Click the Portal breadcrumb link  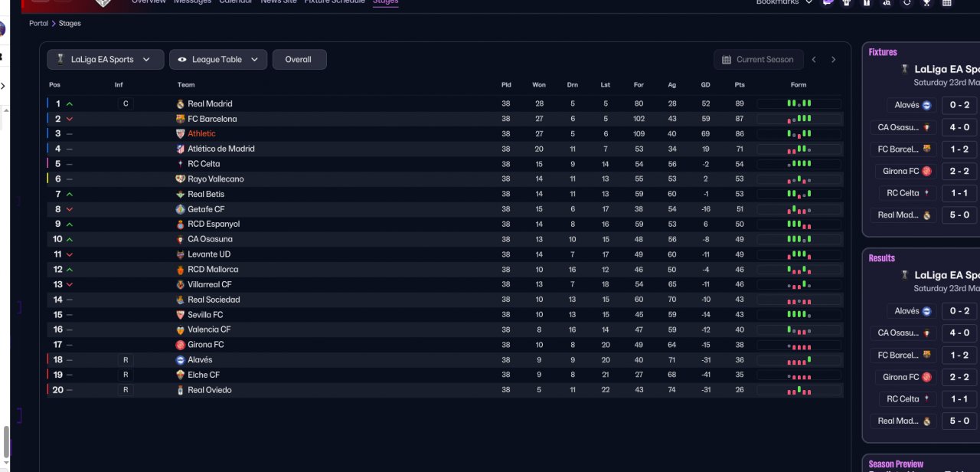[x=38, y=24]
